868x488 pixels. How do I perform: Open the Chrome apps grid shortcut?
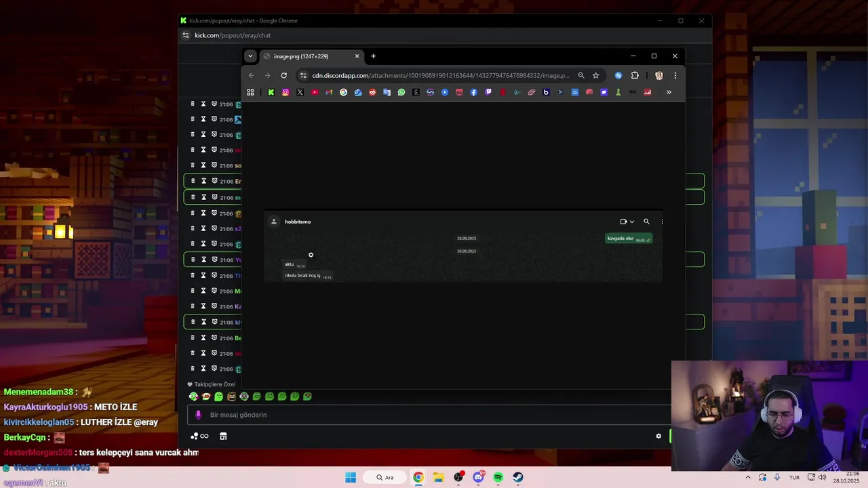[250, 92]
